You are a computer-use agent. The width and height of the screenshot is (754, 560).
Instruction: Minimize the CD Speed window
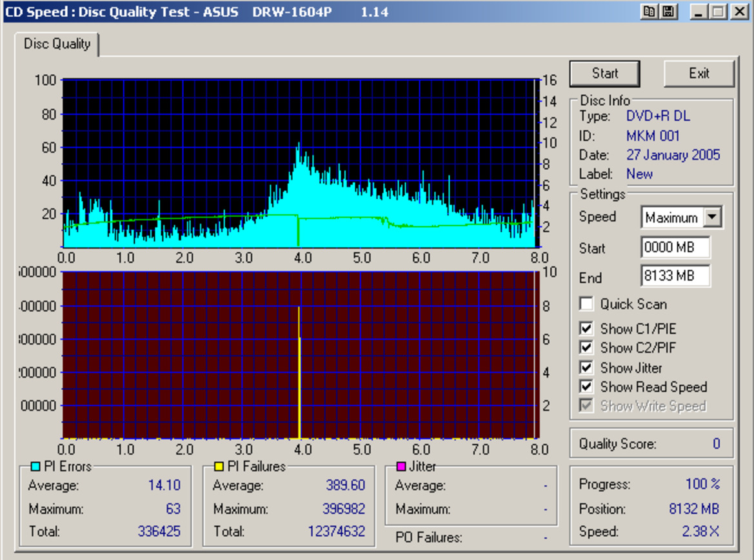(x=699, y=12)
